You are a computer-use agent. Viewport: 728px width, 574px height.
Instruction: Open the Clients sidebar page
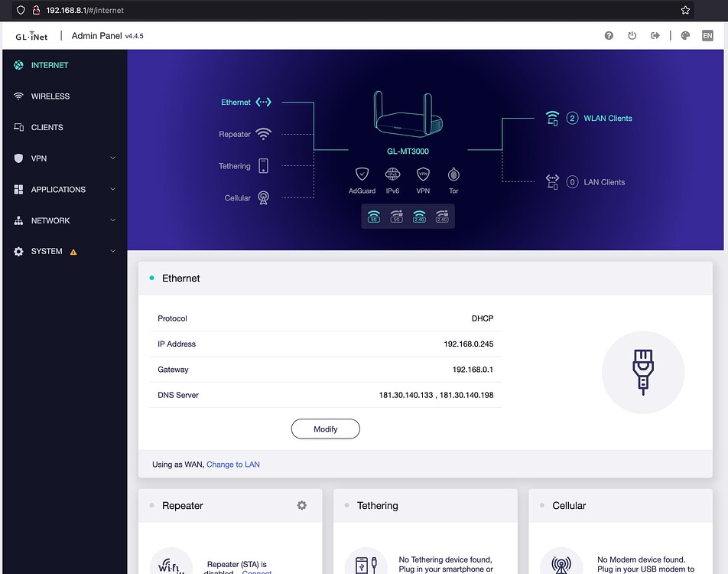pyautogui.click(x=47, y=127)
